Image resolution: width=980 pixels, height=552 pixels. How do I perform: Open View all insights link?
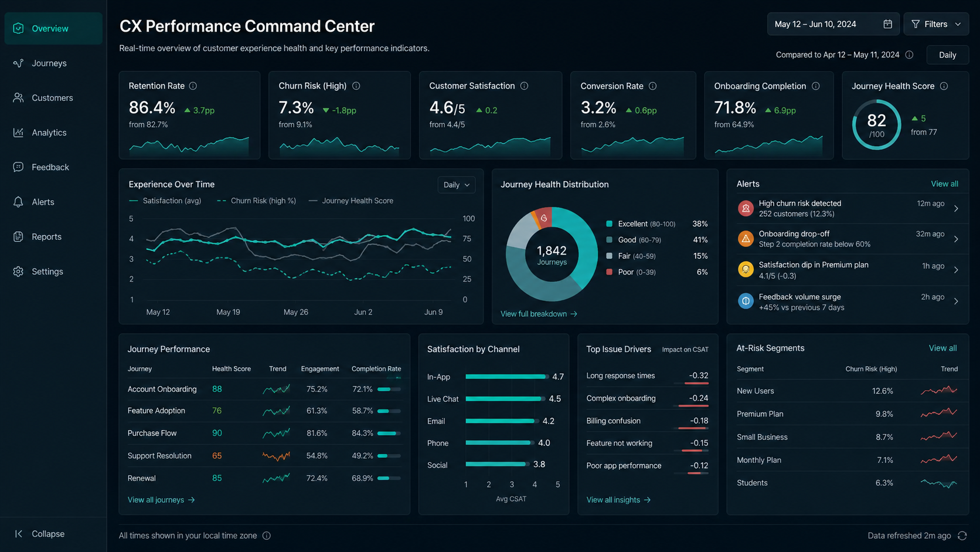click(x=618, y=500)
